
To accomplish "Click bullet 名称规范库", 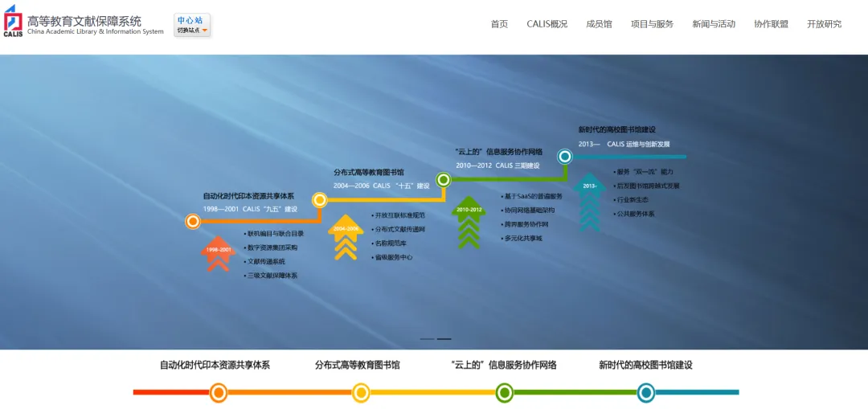I will point(389,243).
